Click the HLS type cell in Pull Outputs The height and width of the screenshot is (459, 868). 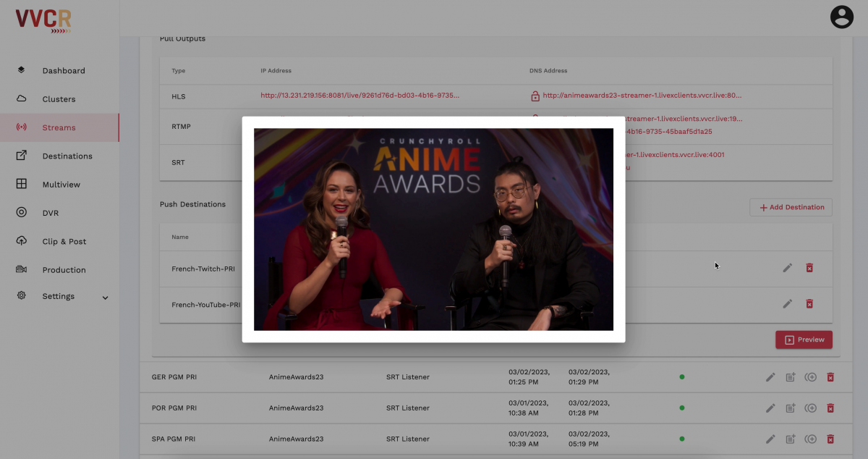click(x=179, y=96)
